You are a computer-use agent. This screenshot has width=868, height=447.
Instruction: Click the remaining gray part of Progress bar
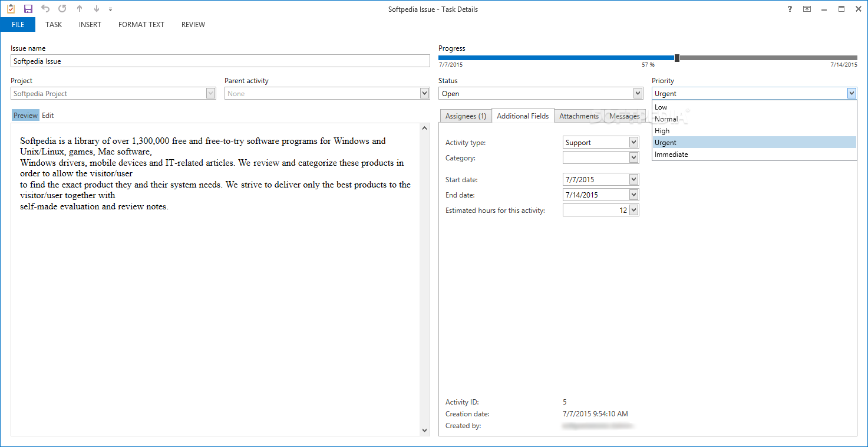coord(768,58)
